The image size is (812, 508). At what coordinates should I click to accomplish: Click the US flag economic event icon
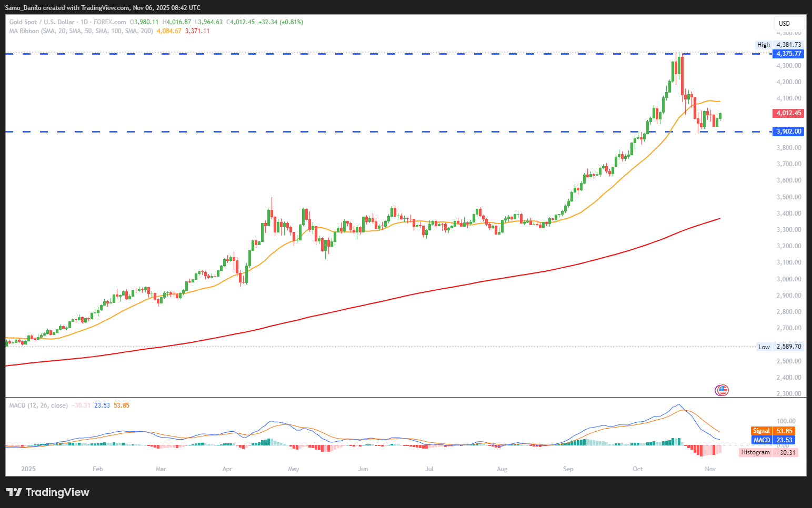pos(722,390)
